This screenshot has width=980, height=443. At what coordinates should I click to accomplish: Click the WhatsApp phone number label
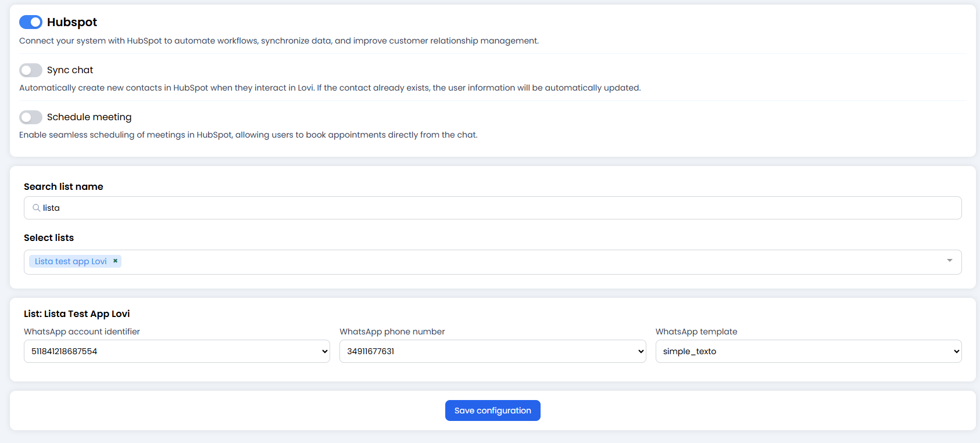click(x=392, y=332)
